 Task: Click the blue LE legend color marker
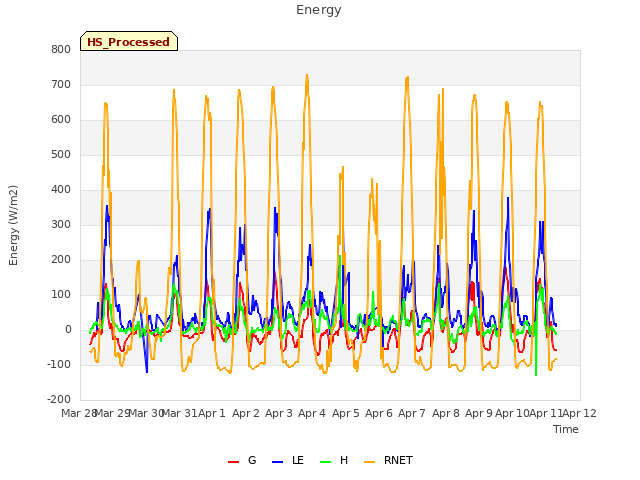click(277, 462)
